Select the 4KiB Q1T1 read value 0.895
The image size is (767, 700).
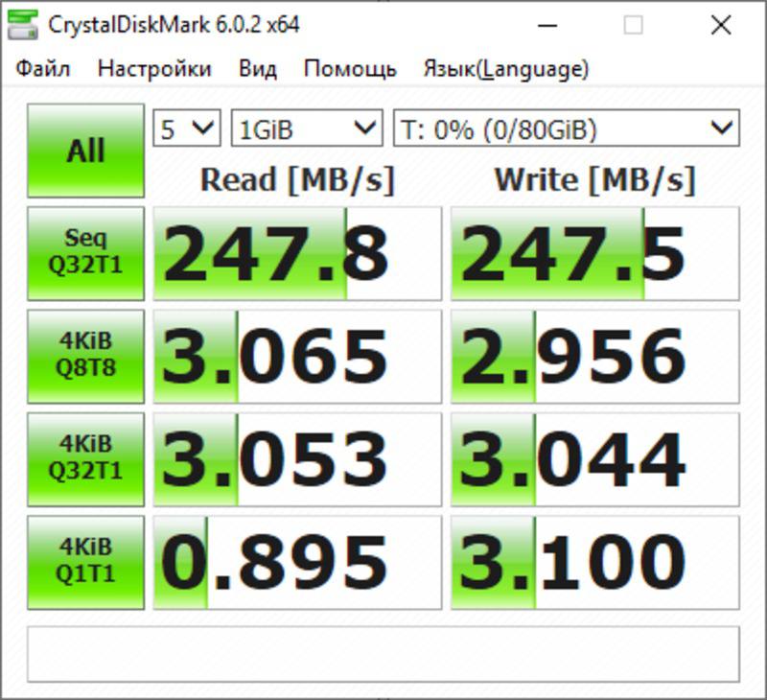(297, 563)
